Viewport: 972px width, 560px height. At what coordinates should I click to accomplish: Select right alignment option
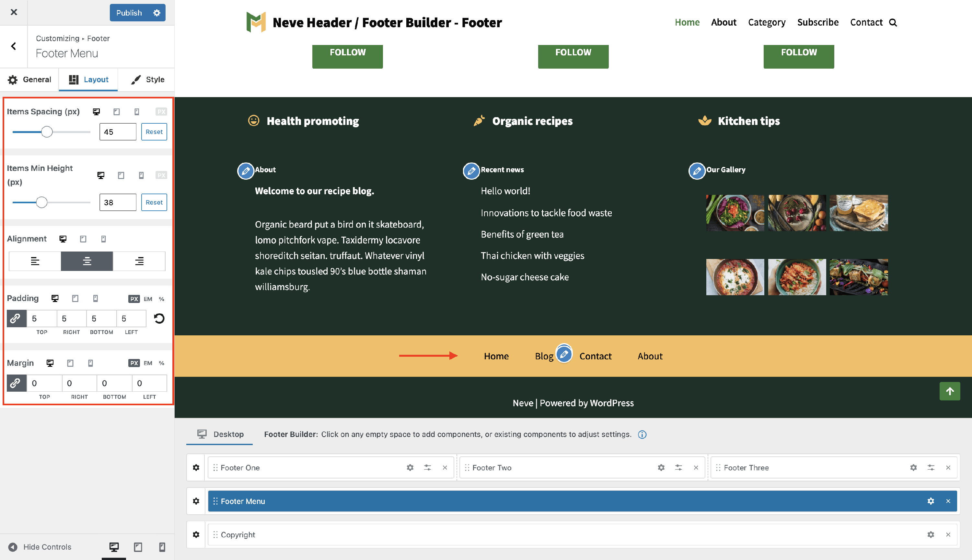tap(139, 261)
